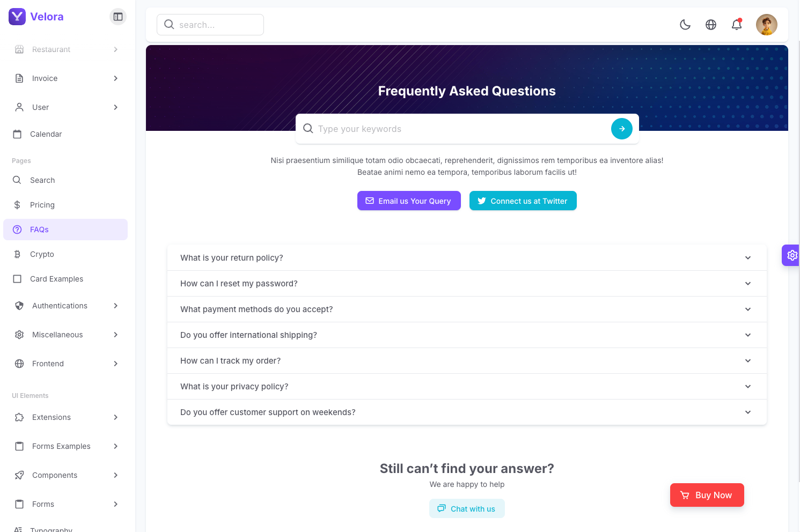800x532 pixels.
Task: Select FAQs in the Pages menu
Action: point(39,230)
